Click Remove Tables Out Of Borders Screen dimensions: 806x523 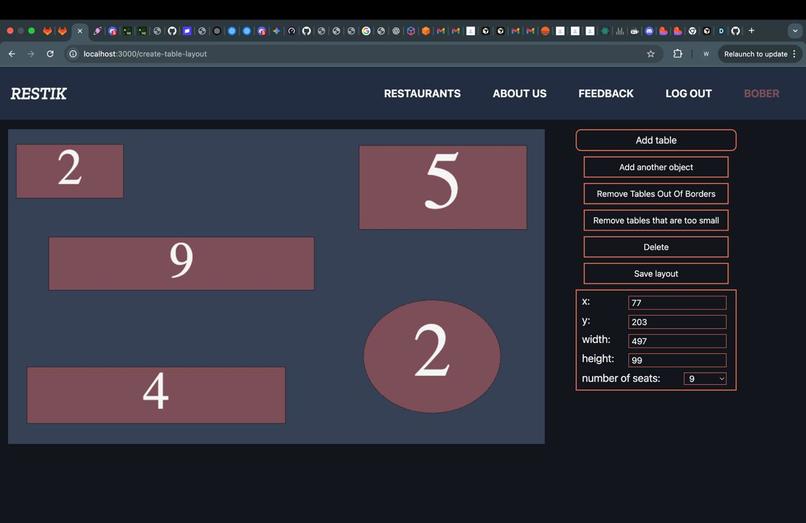click(x=656, y=194)
